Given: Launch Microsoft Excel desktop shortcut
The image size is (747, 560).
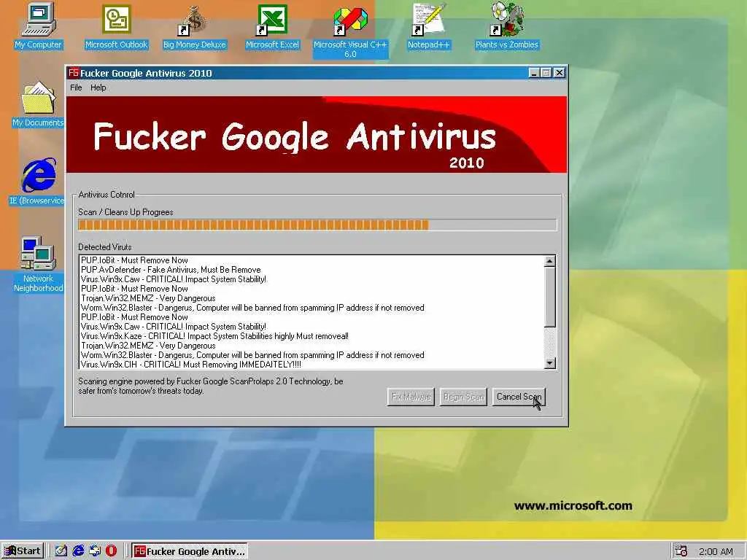Looking at the screenshot, I should [x=272, y=26].
